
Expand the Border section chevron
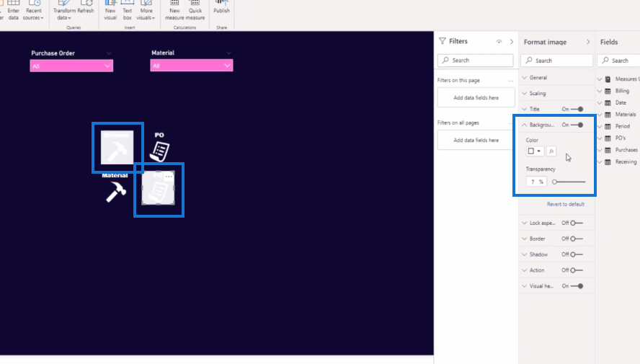coord(525,239)
